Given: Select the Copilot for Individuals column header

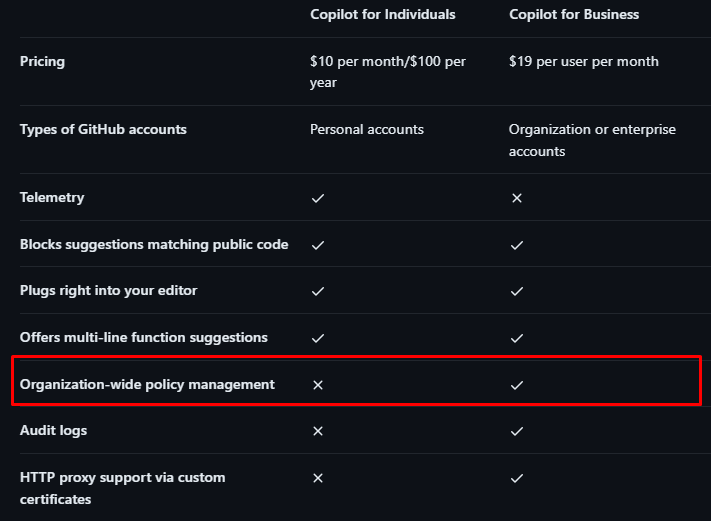Looking at the screenshot, I should (x=382, y=15).
